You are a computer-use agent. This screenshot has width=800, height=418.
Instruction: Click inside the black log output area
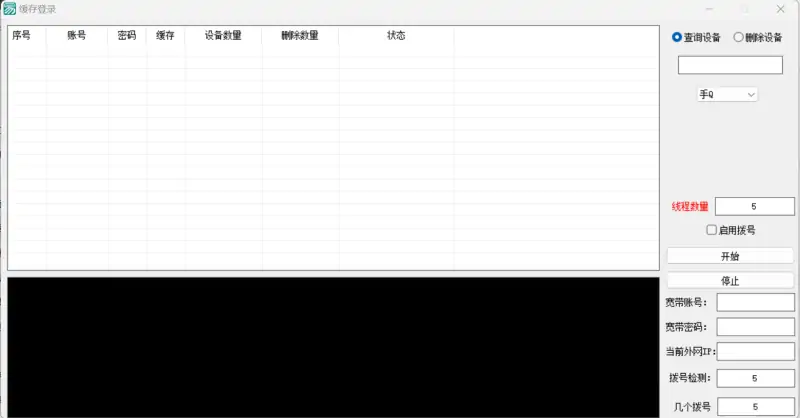[333, 348]
